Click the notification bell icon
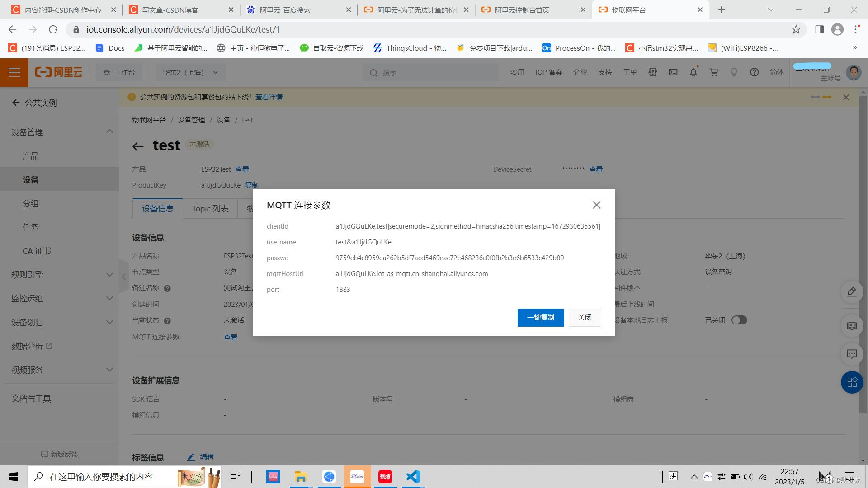Viewport: 868px width, 488px height. (693, 72)
